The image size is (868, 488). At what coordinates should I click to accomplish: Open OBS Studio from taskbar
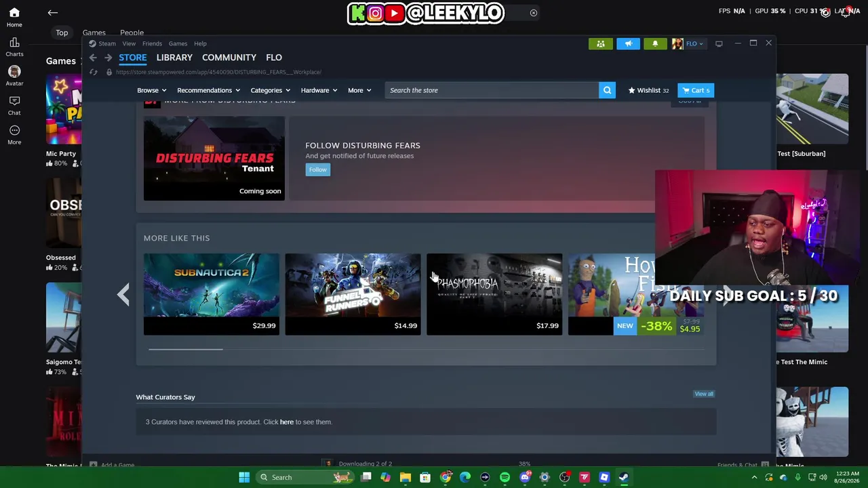click(x=564, y=477)
